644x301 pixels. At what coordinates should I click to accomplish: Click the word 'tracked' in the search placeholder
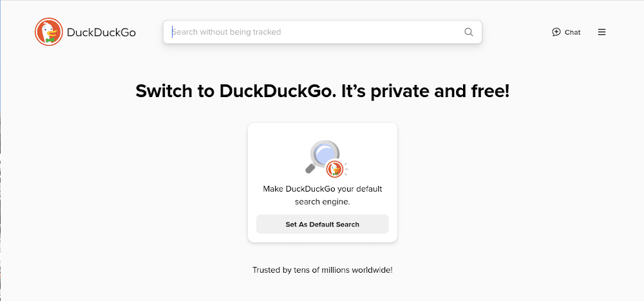click(x=267, y=32)
